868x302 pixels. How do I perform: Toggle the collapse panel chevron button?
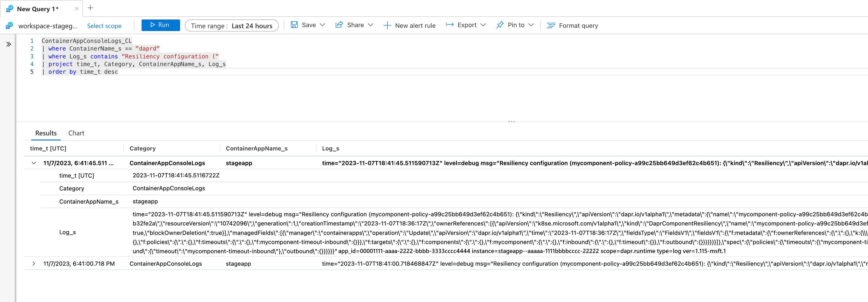[x=8, y=44]
